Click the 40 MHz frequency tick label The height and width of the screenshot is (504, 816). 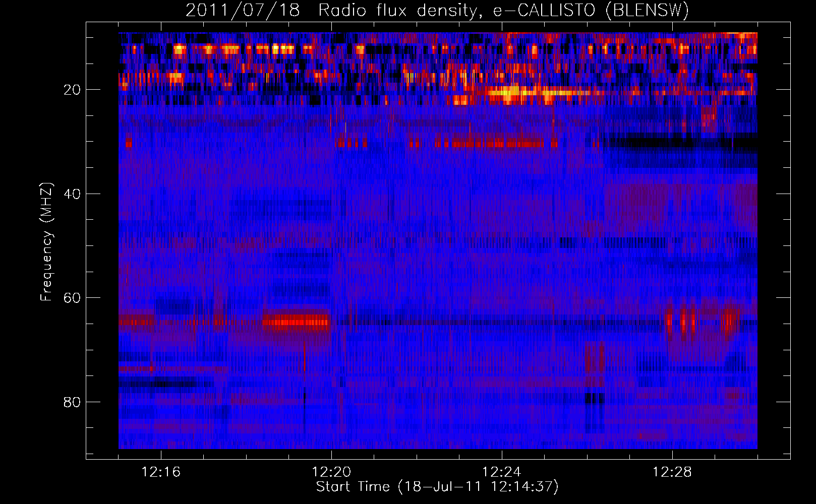(72, 194)
